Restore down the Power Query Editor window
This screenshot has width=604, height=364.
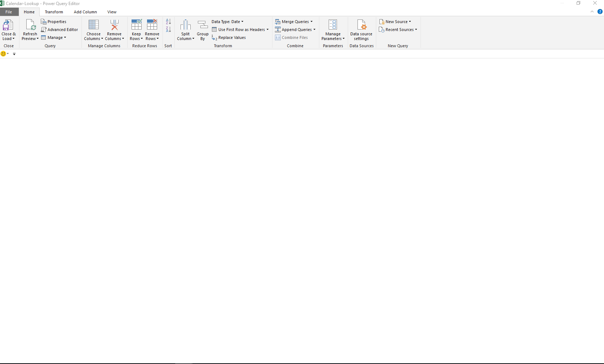coord(578,3)
